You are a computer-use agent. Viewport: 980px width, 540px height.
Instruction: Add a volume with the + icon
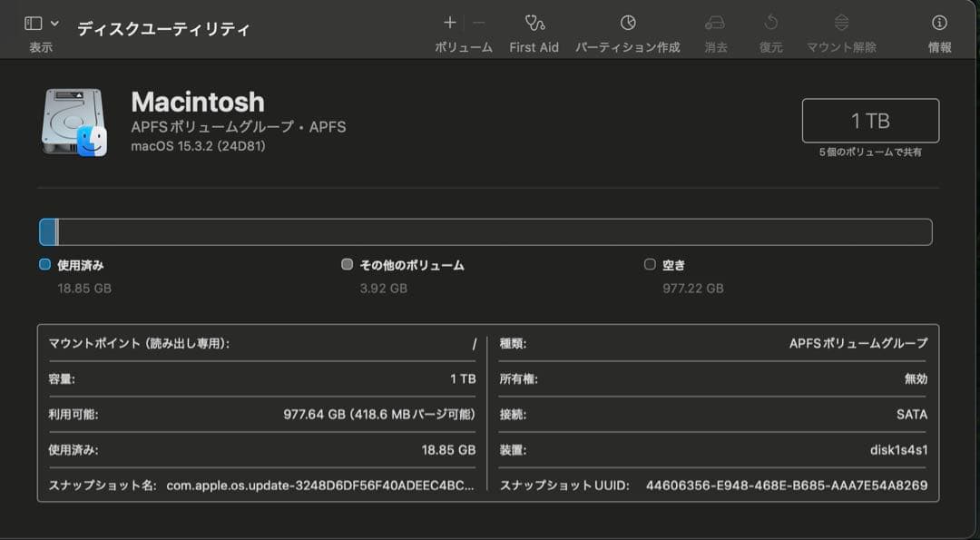click(x=450, y=22)
